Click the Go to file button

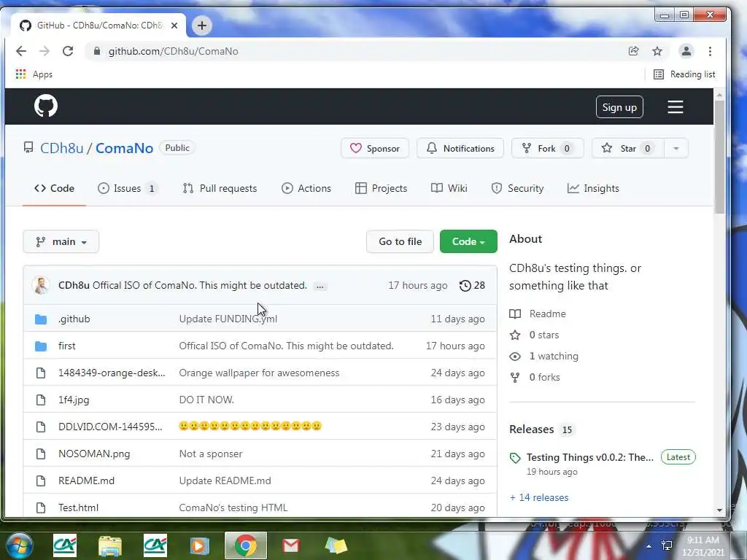pos(400,241)
